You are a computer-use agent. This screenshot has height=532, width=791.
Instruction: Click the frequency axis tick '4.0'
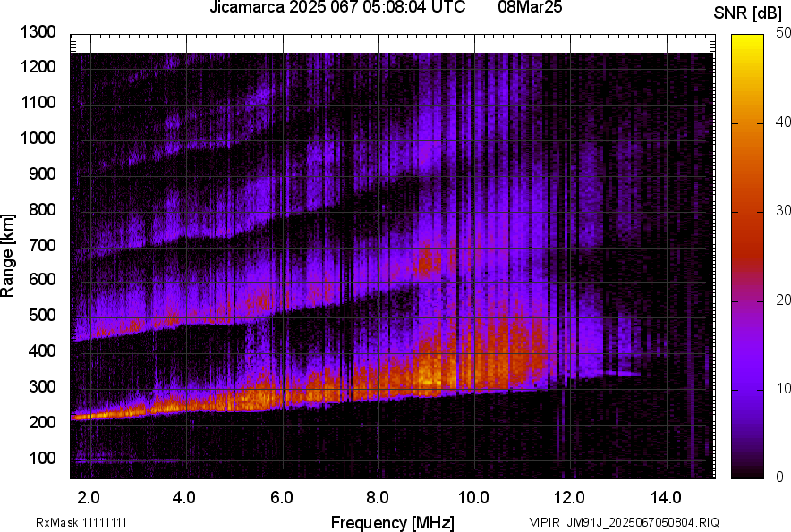184,498
